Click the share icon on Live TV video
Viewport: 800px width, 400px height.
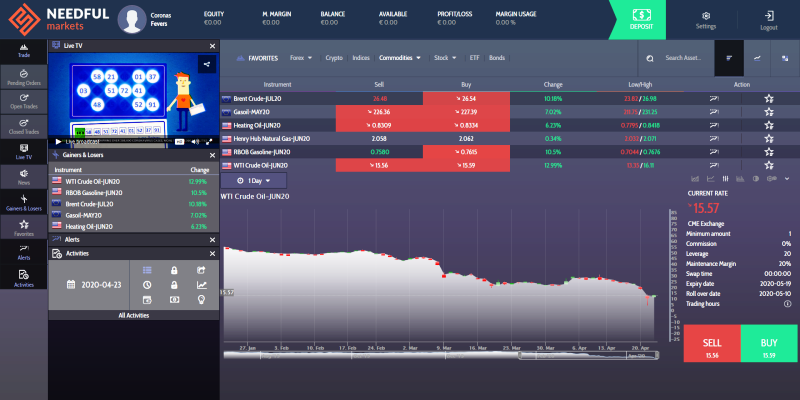click(207, 64)
